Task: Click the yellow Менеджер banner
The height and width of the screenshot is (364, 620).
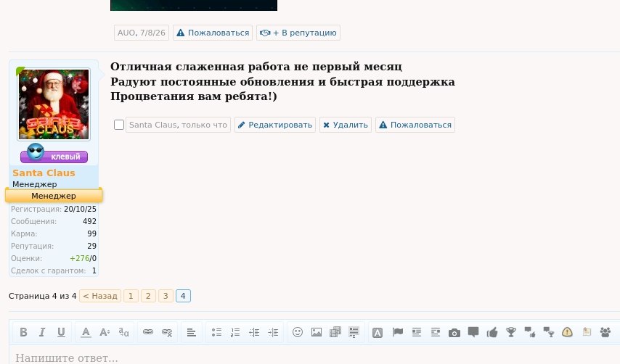Action: coord(54,196)
